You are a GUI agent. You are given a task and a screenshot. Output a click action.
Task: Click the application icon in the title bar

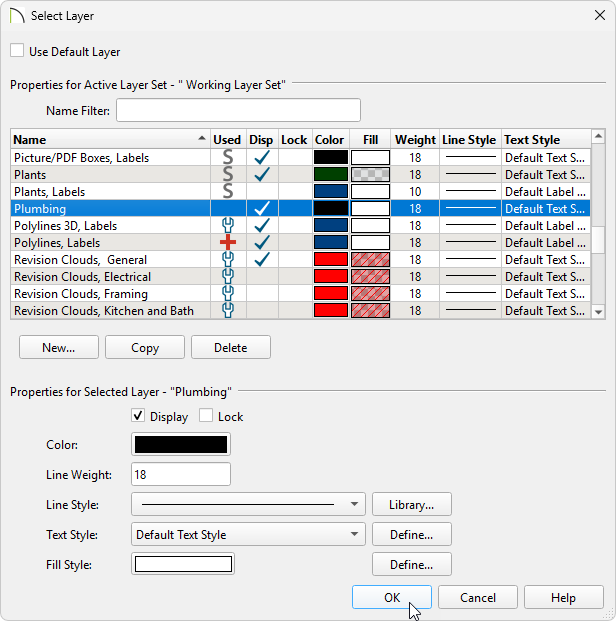click(17, 16)
